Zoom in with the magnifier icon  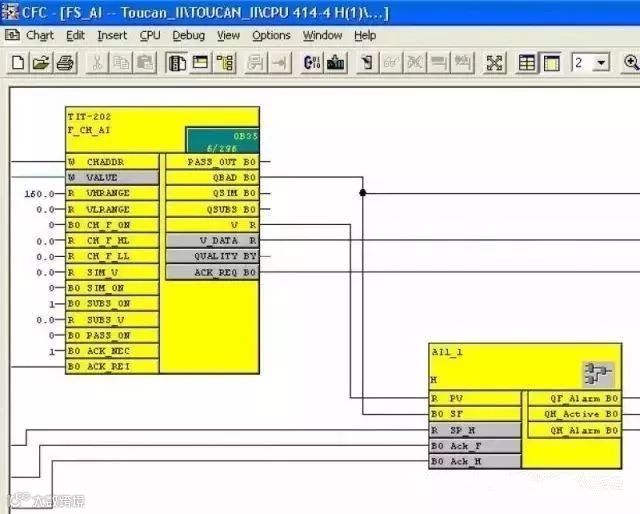[x=631, y=63]
